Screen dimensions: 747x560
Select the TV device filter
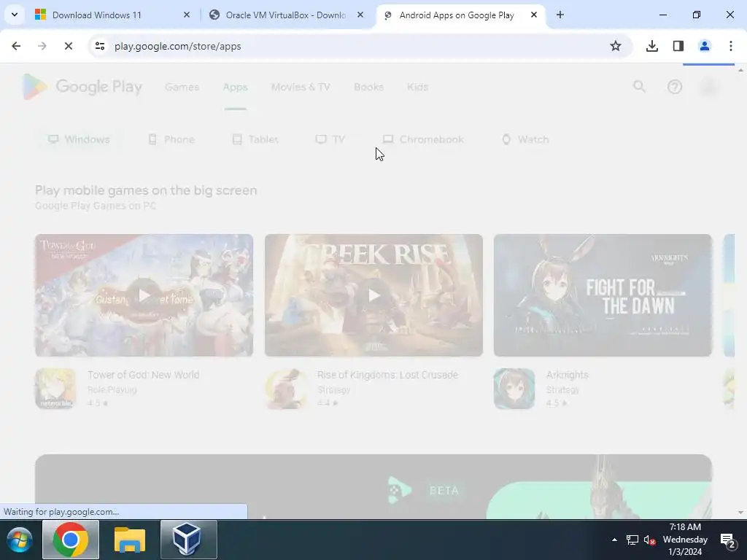330,139
